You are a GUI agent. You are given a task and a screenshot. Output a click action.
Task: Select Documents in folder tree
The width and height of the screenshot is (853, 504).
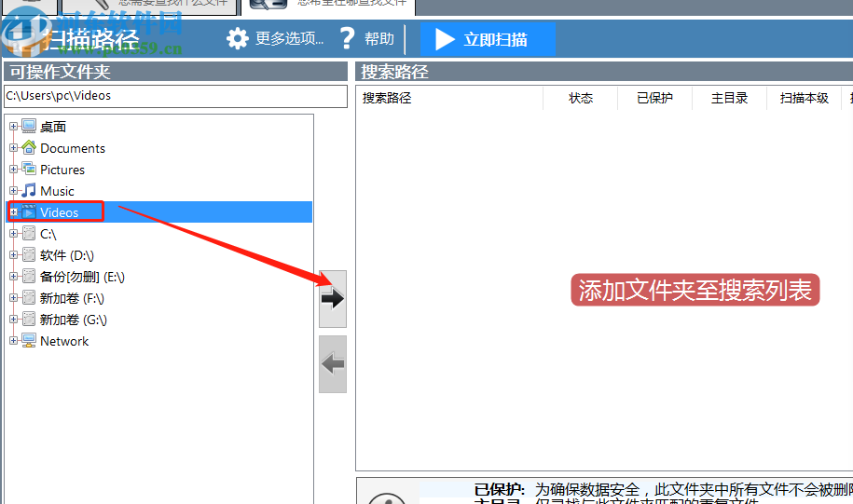coord(73,148)
